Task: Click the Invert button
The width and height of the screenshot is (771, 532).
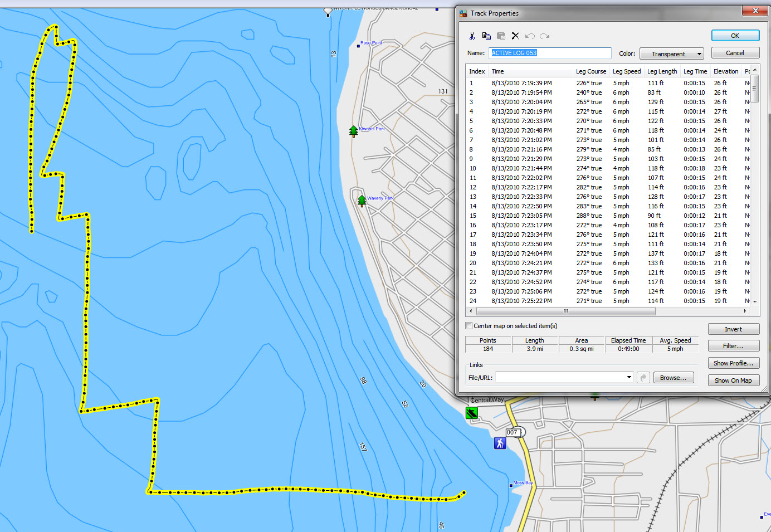Action: tap(733, 329)
